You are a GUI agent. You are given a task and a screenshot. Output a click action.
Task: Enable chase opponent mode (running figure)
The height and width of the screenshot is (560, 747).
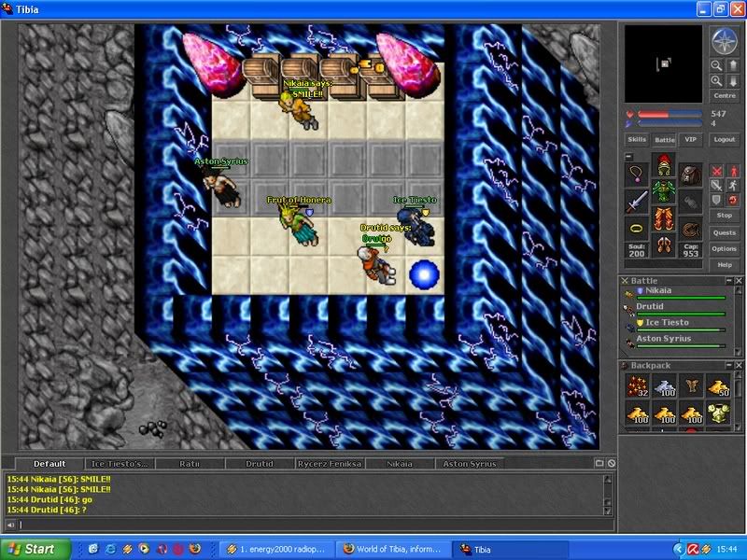pyautogui.click(x=733, y=185)
